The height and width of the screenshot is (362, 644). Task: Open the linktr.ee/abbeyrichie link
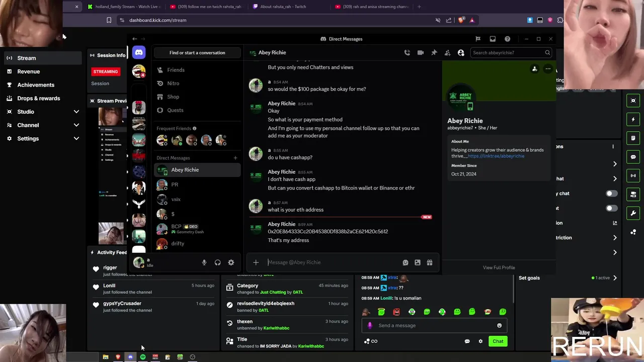click(x=496, y=156)
